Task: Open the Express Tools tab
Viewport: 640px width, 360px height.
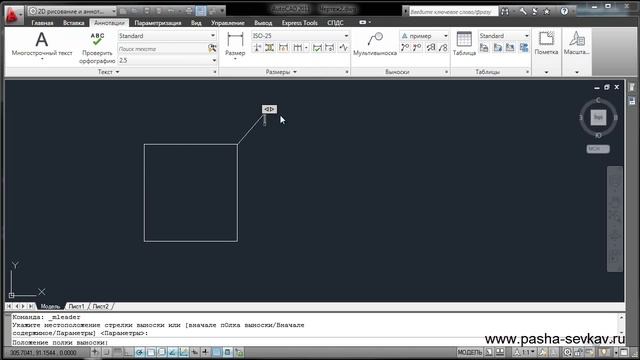Action: [300, 23]
